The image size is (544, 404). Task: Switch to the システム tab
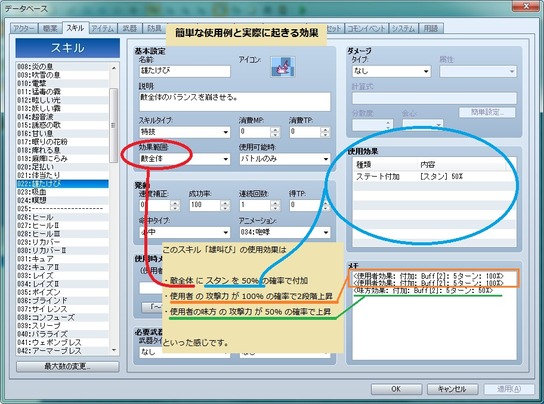point(403,28)
